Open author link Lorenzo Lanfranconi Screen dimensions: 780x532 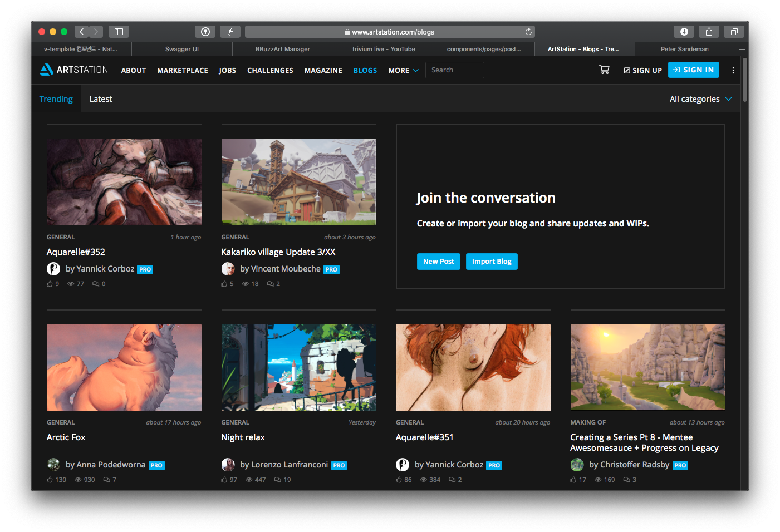point(290,465)
